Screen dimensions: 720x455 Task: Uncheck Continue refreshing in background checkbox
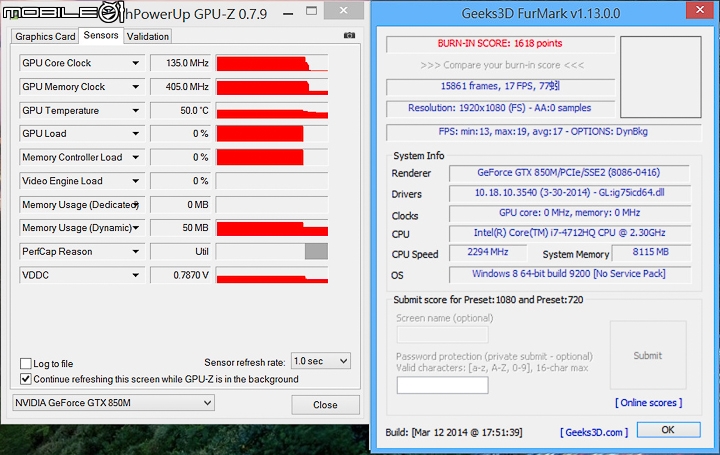click(x=26, y=379)
